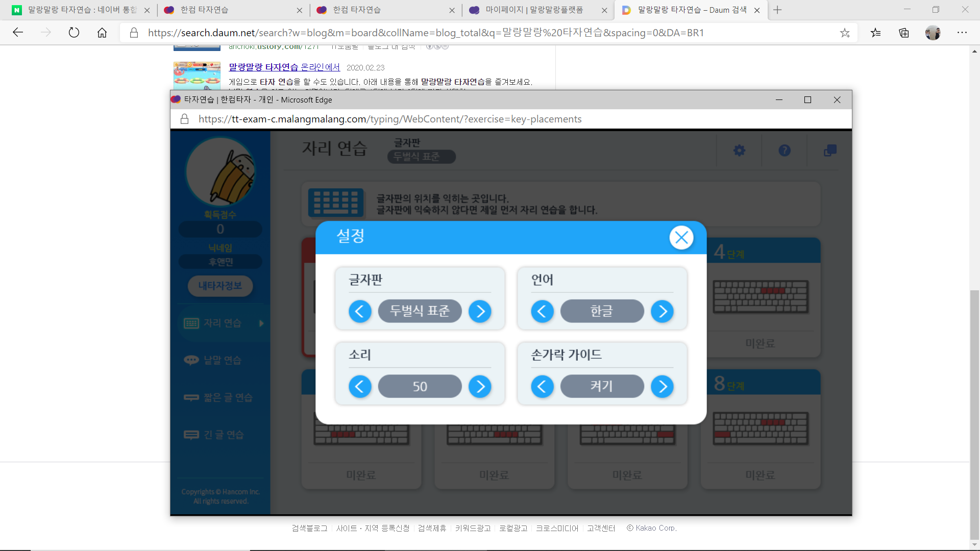Screen dimensions: 980x551
Task: Add this page to favorites star
Action: (x=845, y=33)
